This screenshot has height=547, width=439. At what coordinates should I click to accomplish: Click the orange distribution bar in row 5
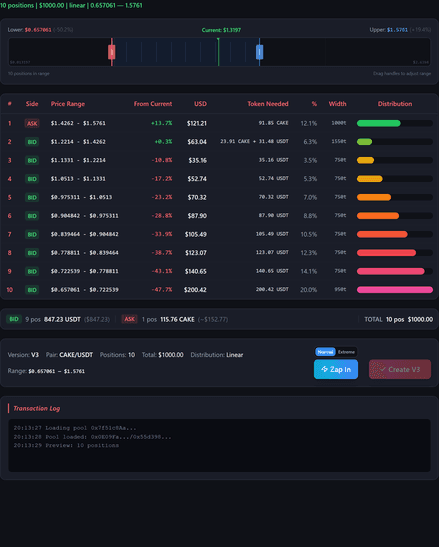(x=374, y=197)
